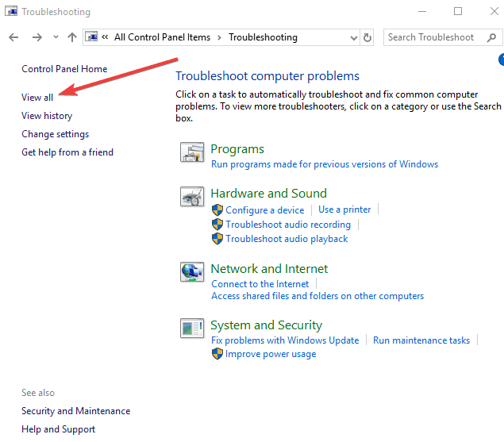Screen dimensions: 504x442
Task: Open Run maintenance tasks
Action: tap(421, 340)
